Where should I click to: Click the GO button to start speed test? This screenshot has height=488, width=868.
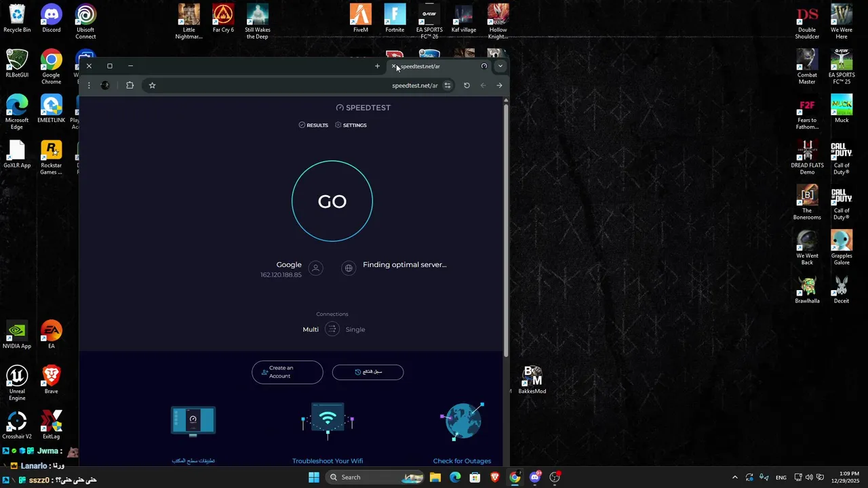pos(332,201)
